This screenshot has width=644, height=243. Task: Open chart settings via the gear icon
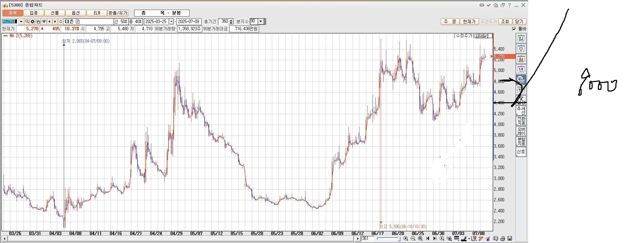(33, 22)
